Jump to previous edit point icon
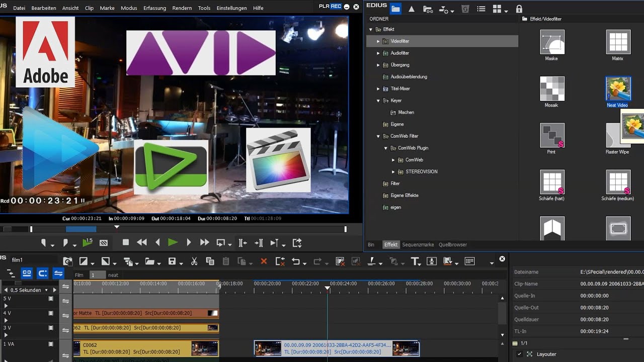 click(243, 243)
